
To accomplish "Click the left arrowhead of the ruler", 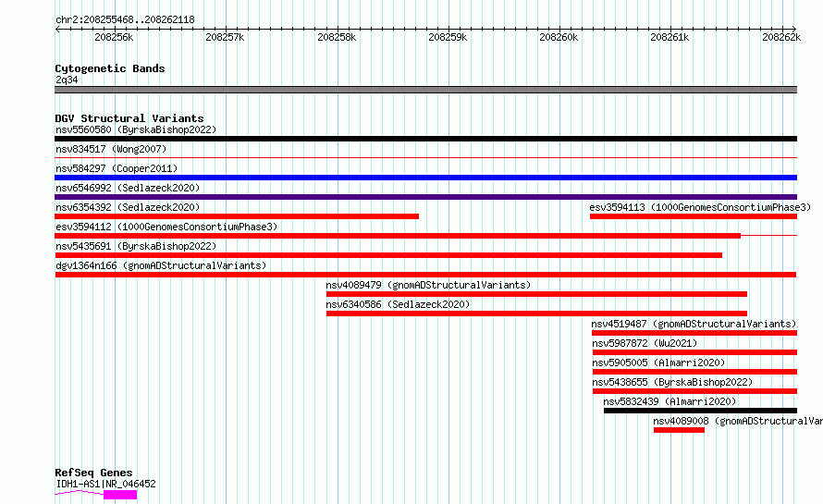I will [x=57, y=29].
